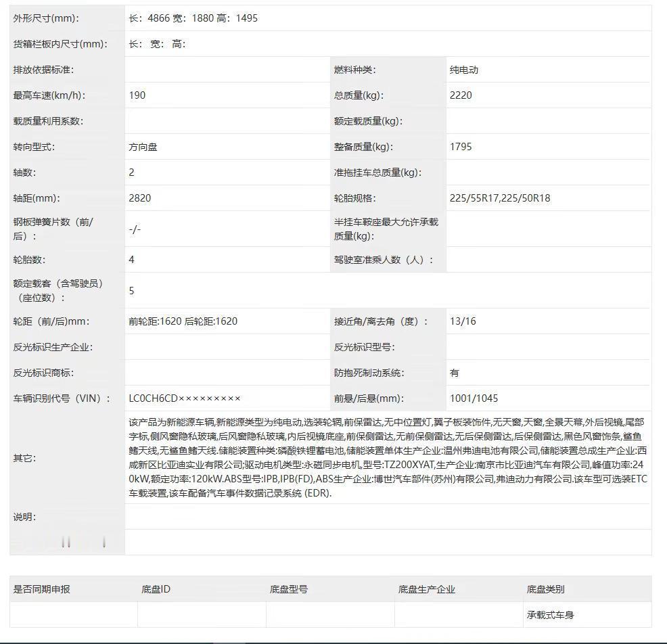Click the 货箱栏板内尺寸(mm) label
This screenshot has width=667, height=644.
tap(60, 44)
